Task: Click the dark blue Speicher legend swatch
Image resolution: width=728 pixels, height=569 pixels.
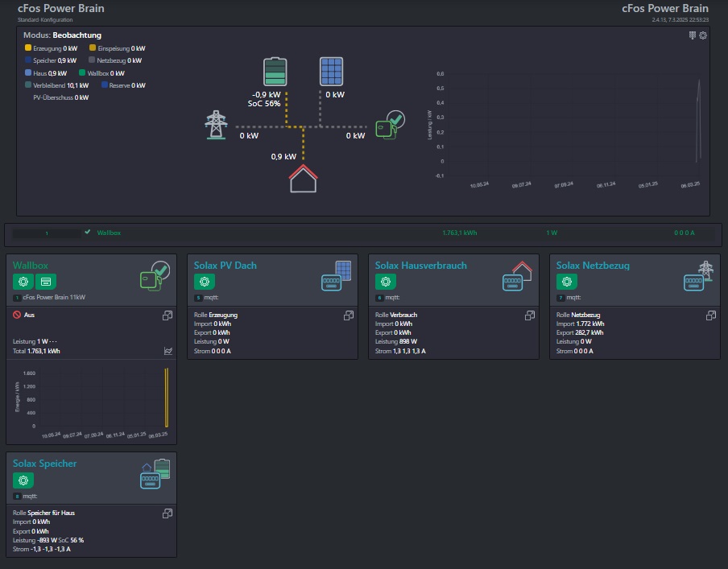Action: point(28,60)
